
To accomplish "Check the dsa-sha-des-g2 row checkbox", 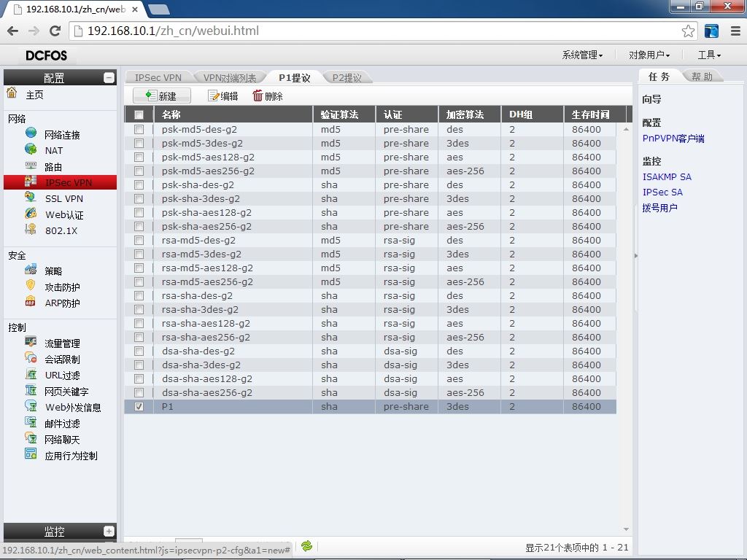I will (139, 351).
